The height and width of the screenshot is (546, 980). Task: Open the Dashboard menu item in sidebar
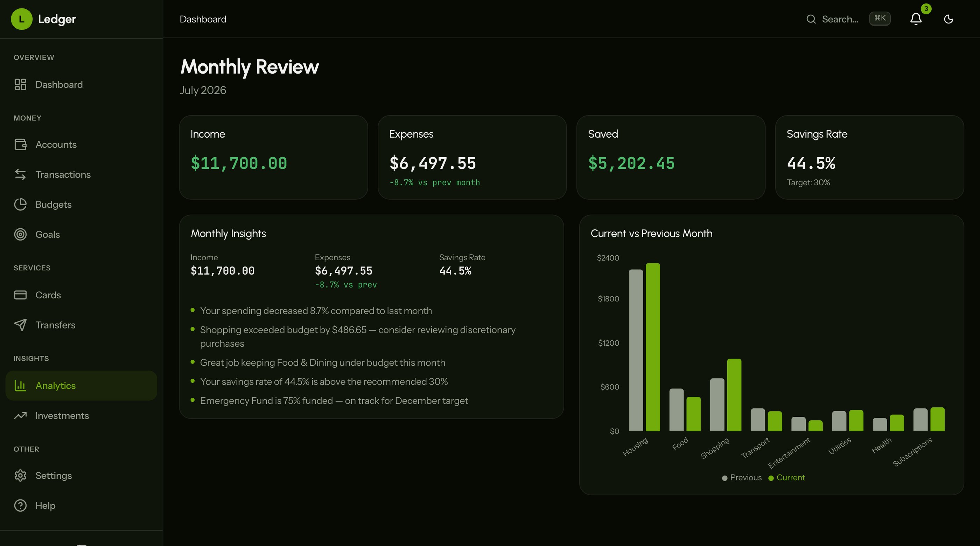coord(82,84)
